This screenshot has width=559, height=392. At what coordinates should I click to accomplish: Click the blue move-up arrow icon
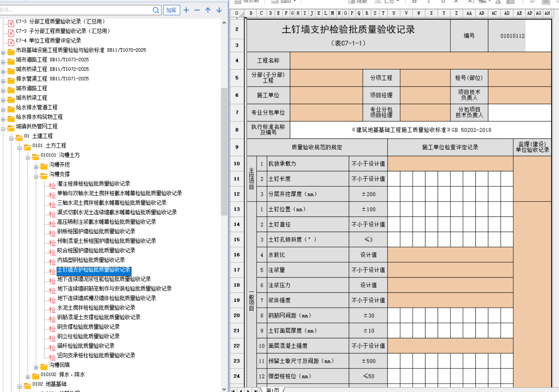(208, 10)
